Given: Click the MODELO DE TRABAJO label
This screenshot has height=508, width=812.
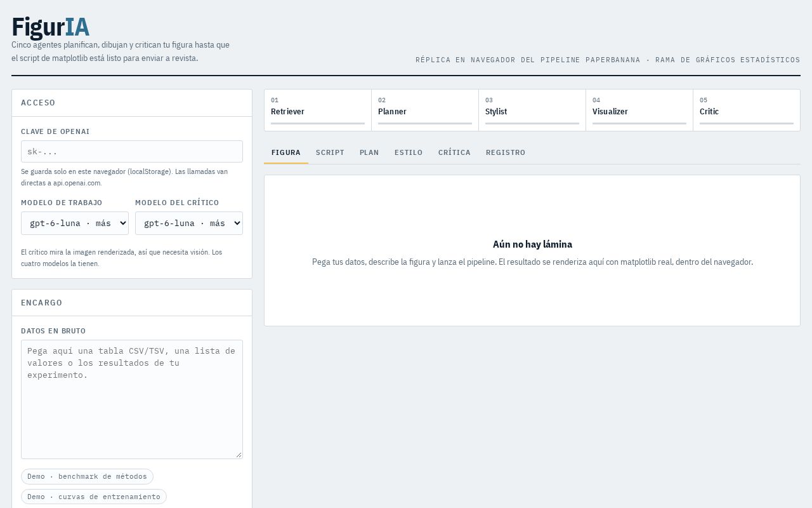Looking at the screenshot, I should 62,203.
